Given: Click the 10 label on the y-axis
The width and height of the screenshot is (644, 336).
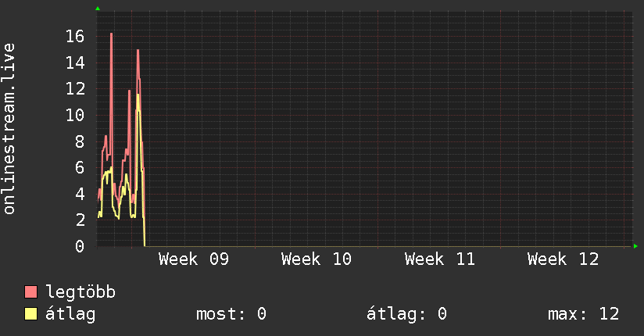Looking at the screenshot, I should [x=75, y=115].
